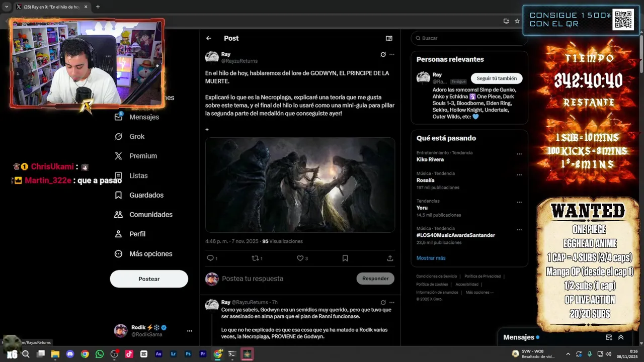644x362 pixels.
Task: Open options dots for Rosalía trend
Action: click(519, 175)
